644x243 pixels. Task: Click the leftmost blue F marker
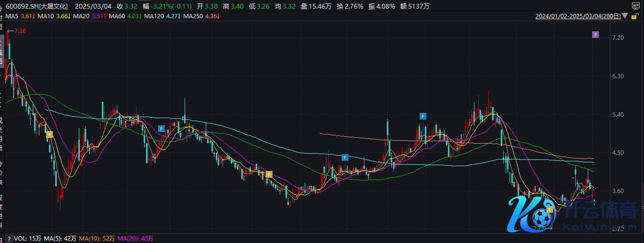[x=161, y=128]
